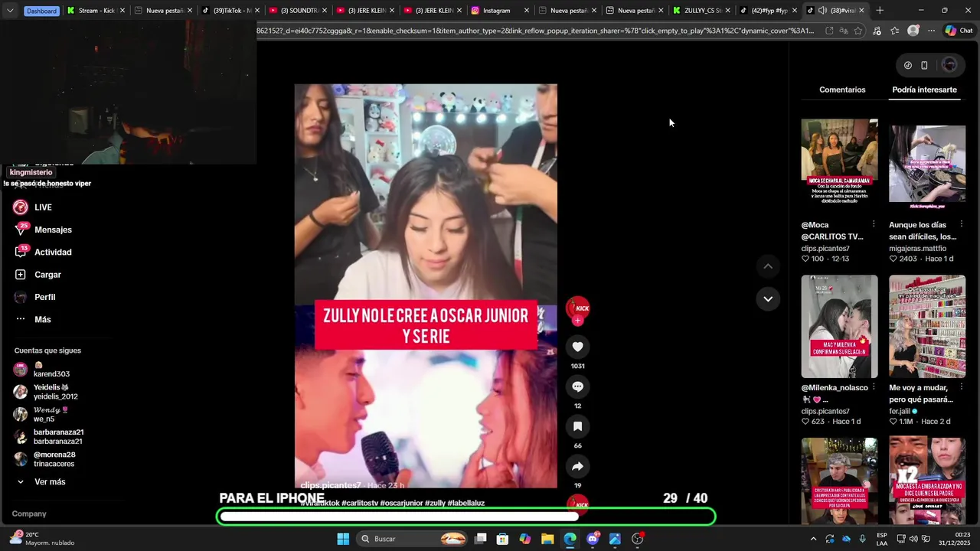Viewport: 980px width, 551px height.
Task: Switch to ZULLYY_CS Kick tab
Action: pyautogui.click(x=703, y=11)
